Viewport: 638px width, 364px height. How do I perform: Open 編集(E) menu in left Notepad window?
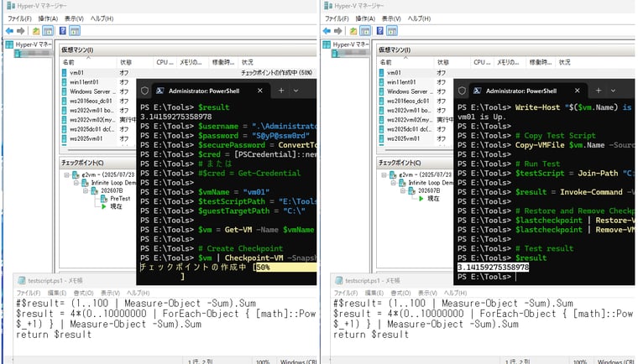(56, 293)
